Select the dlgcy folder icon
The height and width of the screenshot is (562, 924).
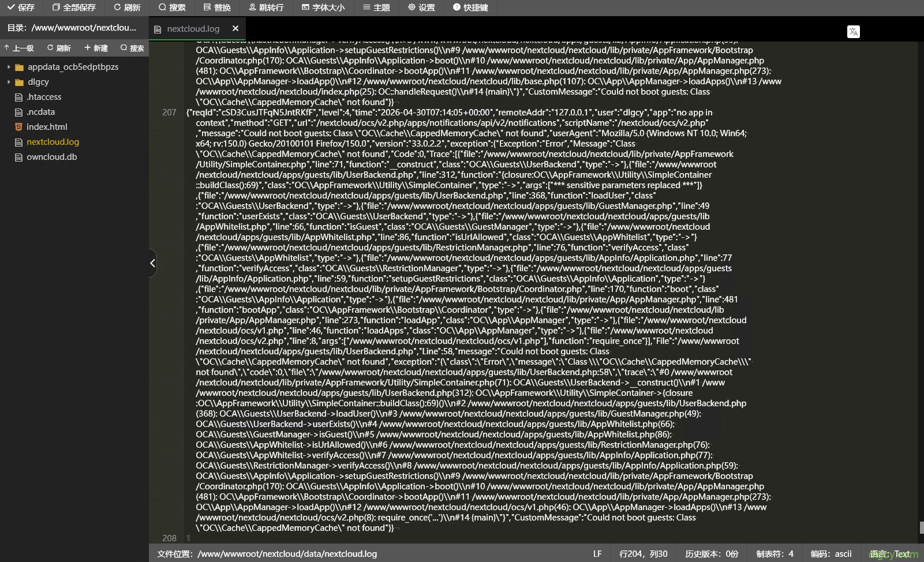[x=19, y=82]
